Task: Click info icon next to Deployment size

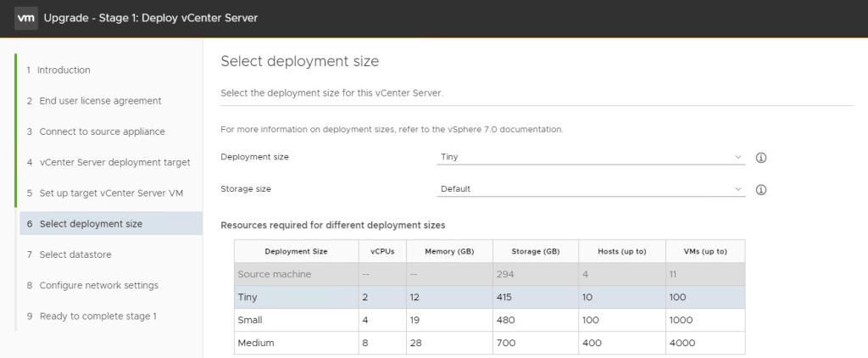Action: [760, 158]
